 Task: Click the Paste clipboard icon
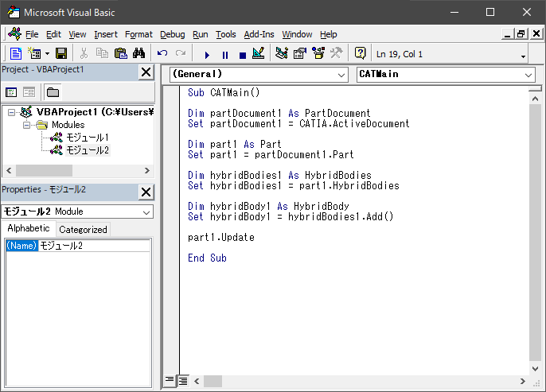pyautogui.click(x=121, y=53)
